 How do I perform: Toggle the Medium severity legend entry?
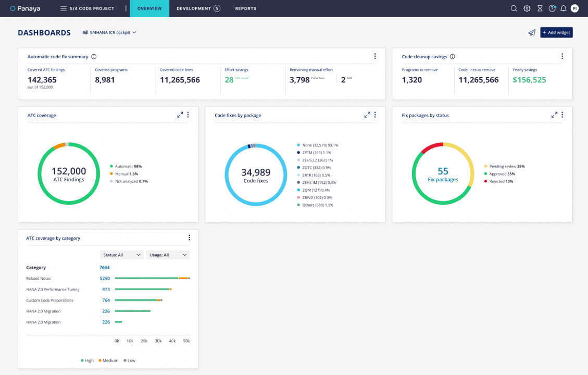tap(108, 360)
